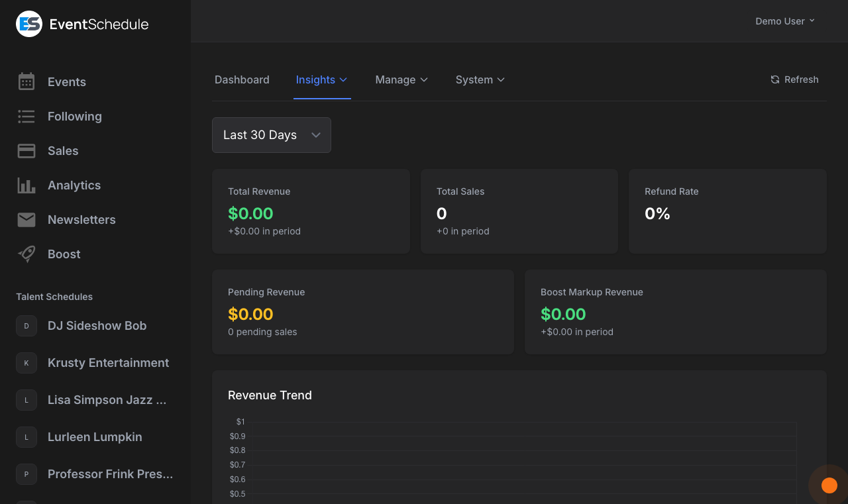Click the Events sidebar label

[67, 82]
